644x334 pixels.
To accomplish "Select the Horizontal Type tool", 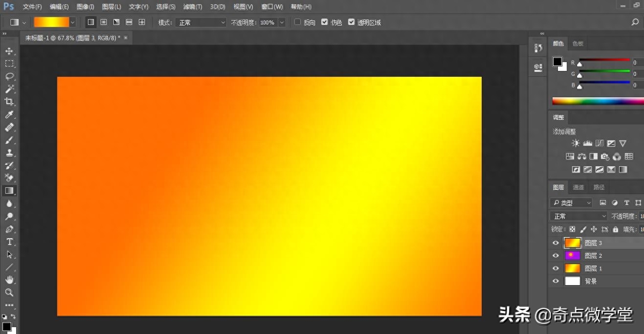I will [9, 242].
